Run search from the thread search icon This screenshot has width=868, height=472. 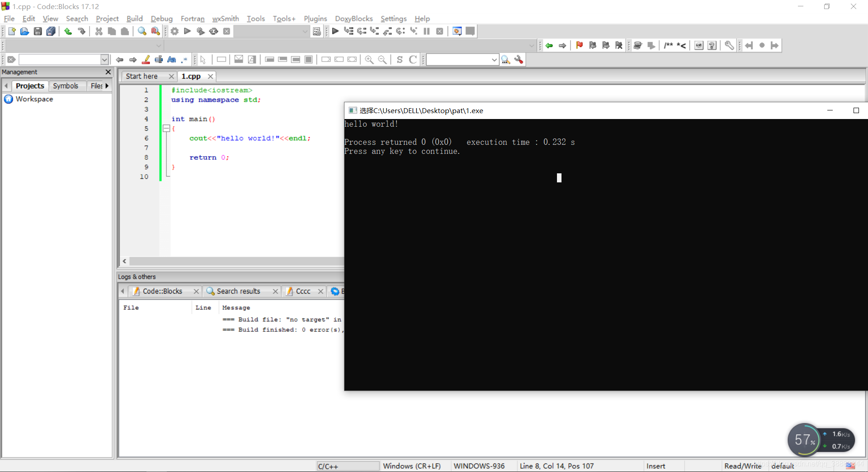[506, 59]
